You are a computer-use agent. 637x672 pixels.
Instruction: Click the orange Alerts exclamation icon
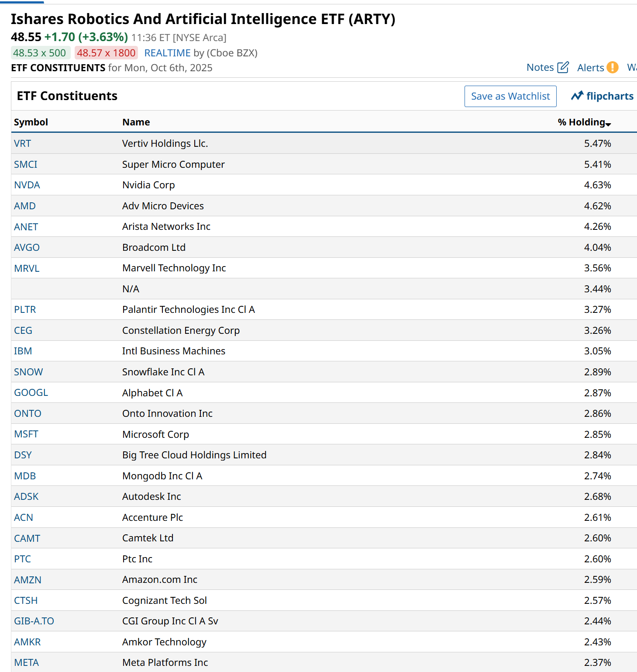pyautogui.click(x=613, y=67)
